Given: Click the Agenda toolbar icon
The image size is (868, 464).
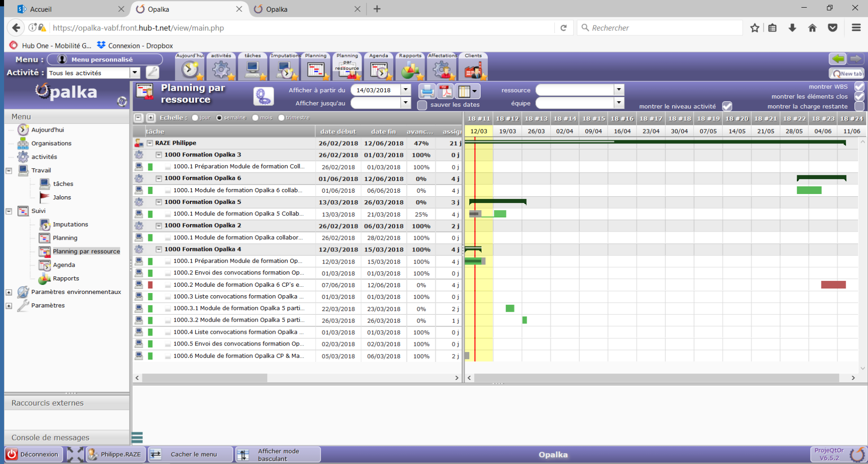Looking at the screenshot, I should tap(379, 69).
